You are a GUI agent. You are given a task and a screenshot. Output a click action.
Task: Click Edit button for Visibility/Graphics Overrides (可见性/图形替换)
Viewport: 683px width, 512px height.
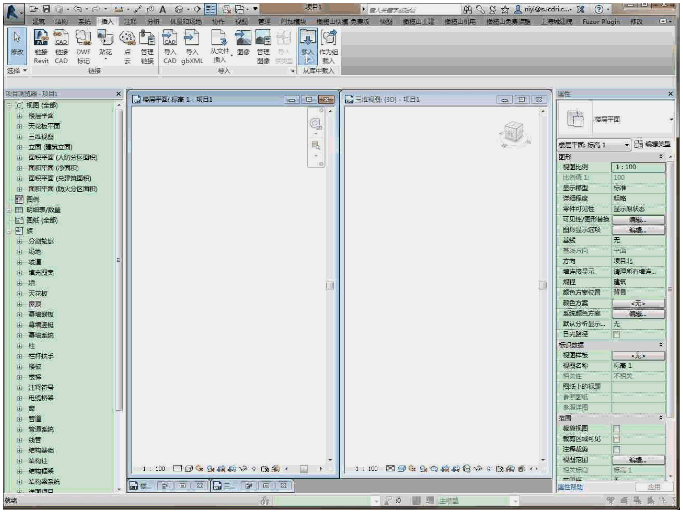(638, 219)
